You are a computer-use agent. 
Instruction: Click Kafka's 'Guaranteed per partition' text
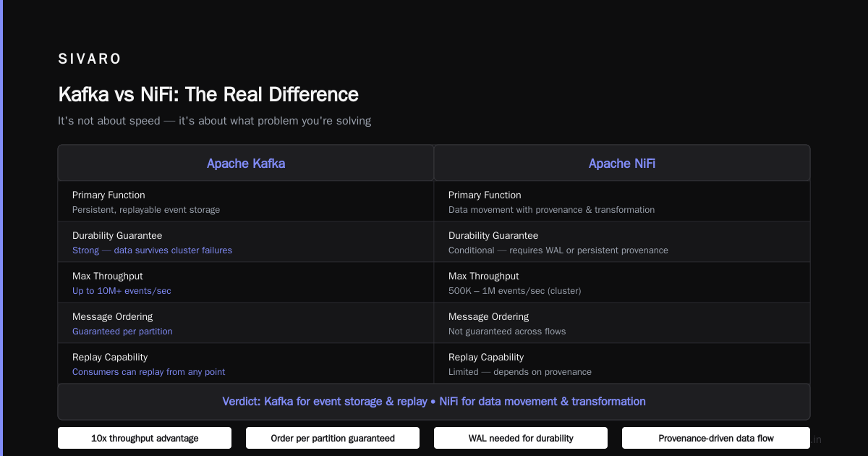click(x=122, y=332)
